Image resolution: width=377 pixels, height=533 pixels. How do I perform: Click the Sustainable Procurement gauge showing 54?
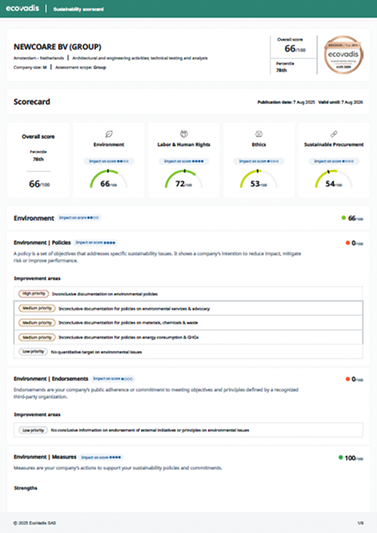[334, 179]
